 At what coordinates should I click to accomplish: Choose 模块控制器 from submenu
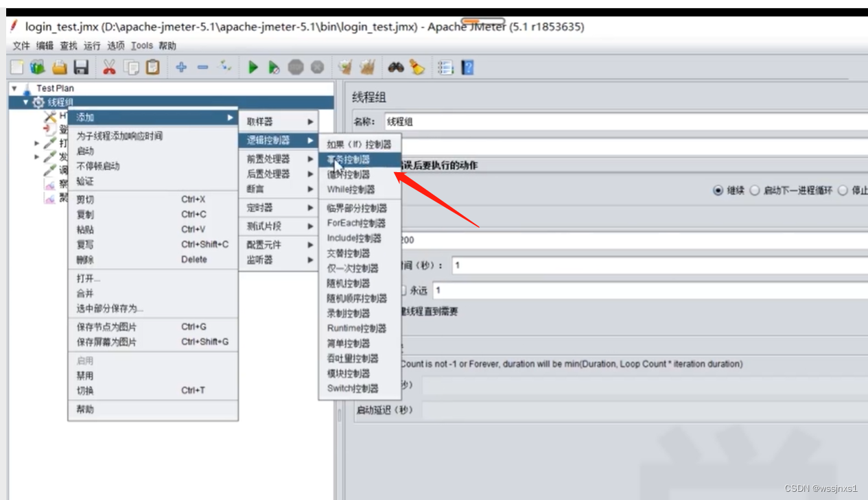[x=360, y=373]
